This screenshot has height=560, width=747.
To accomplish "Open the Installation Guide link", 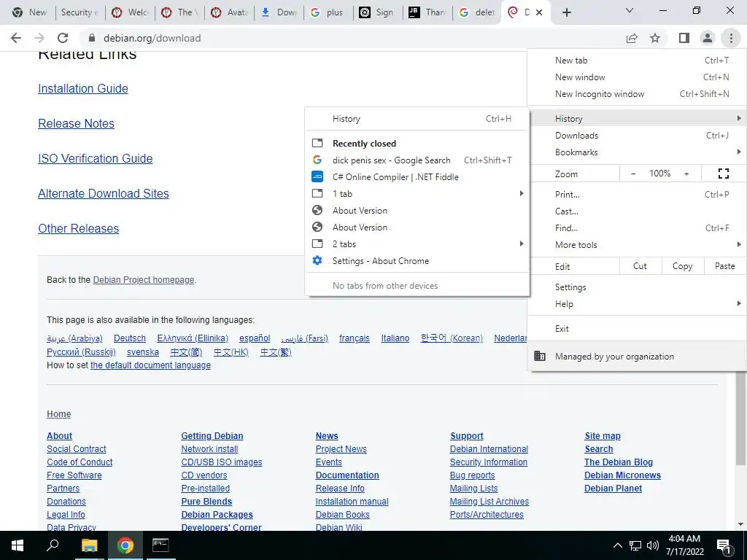I will 83,88.
